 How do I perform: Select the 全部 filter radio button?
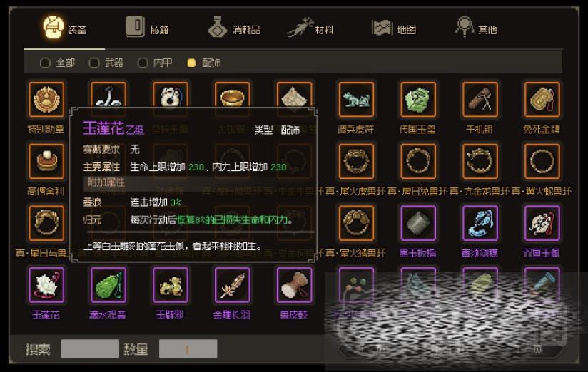click(x=45, y=63)
